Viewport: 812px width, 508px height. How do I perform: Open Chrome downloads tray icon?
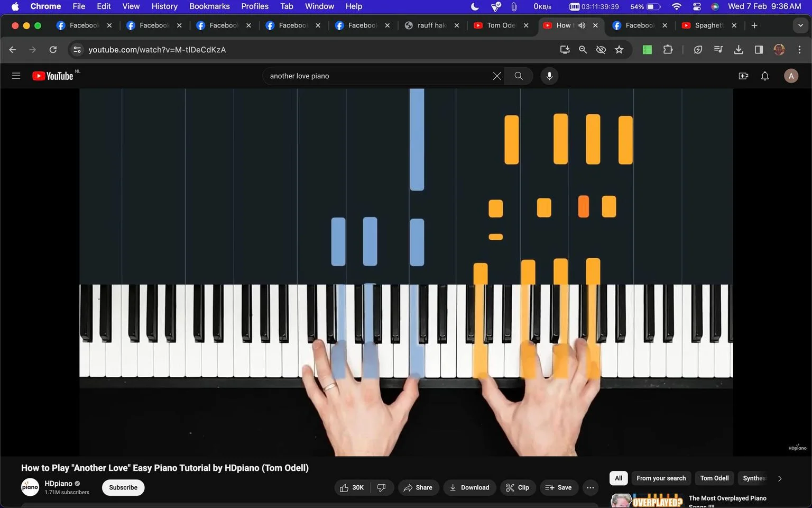tap(739, 49)
